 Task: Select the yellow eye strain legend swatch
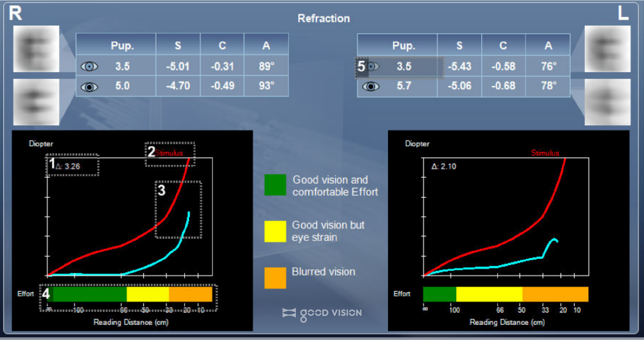(275, 231)
